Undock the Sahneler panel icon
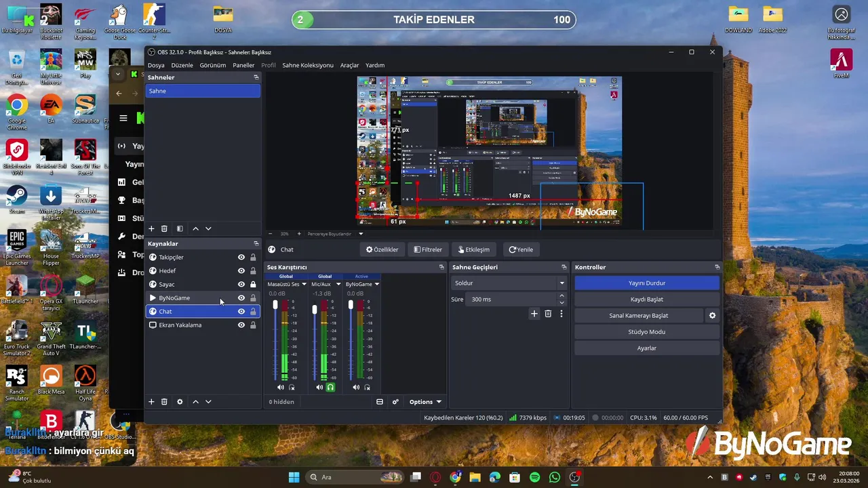The image size is (868, 488). tap(256, 77)
